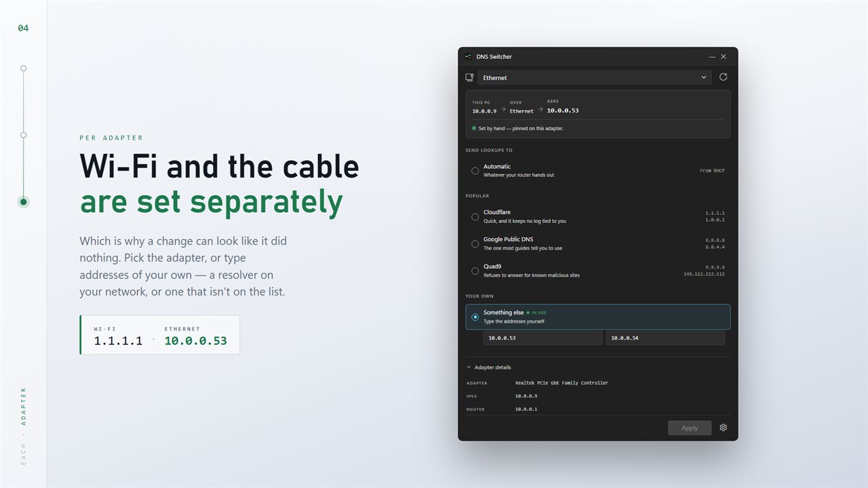Image resolution: width=868 pixels, height=488 pixels.
Task: Close the DNS Switcher window
Action: click(724, 57)
